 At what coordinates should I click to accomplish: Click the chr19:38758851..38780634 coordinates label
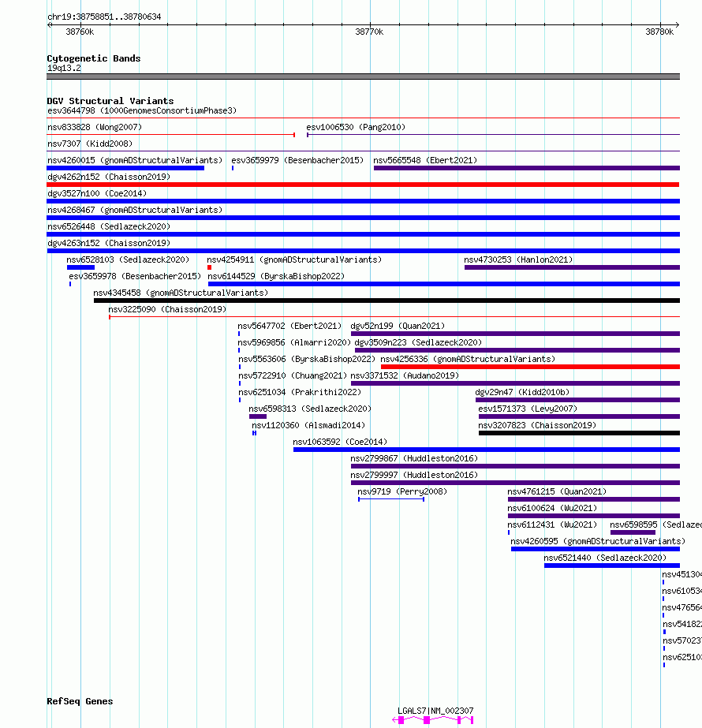pos(104,17)
